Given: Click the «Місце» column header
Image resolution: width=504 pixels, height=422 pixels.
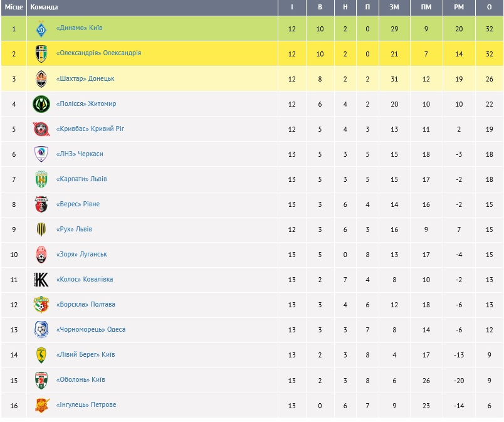Looking at the screenshot, I should pos(14,7).
